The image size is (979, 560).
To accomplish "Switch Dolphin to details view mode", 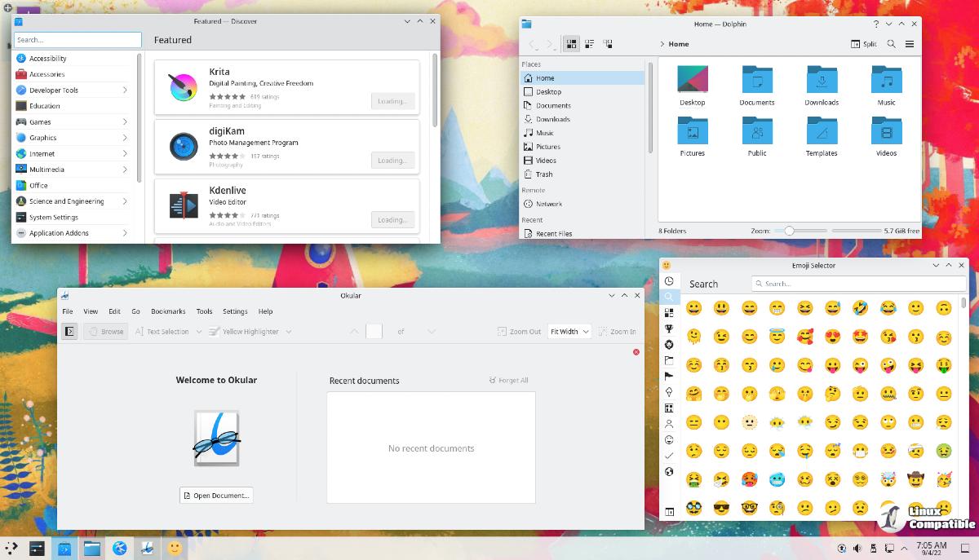I will point(607,44).
